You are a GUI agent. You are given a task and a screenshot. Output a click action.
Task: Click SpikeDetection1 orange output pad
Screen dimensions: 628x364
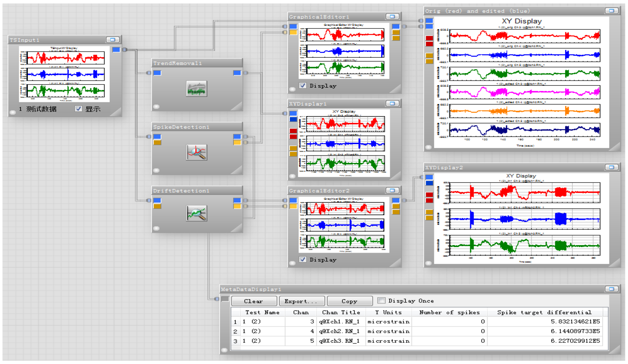point(237,142)
